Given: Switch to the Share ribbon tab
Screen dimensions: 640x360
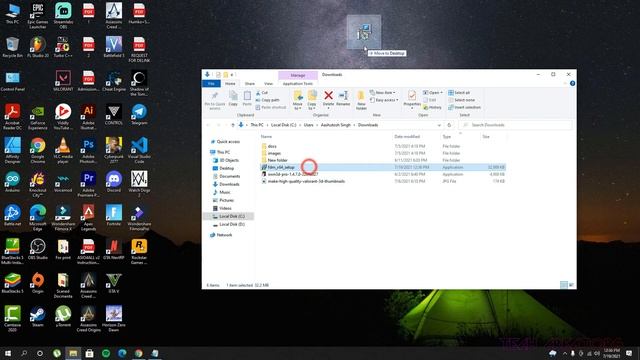Looking at the screenshot, I should point(249,83).
